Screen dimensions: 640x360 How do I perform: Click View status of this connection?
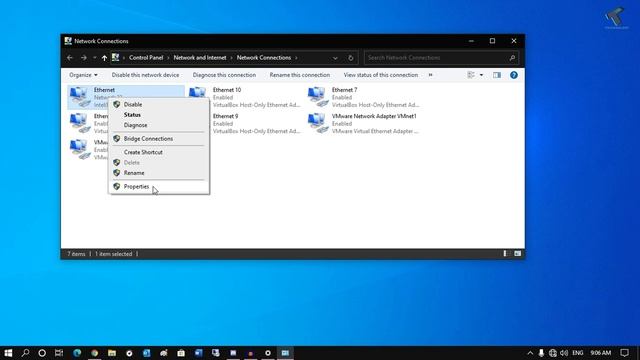pos(380,75)
